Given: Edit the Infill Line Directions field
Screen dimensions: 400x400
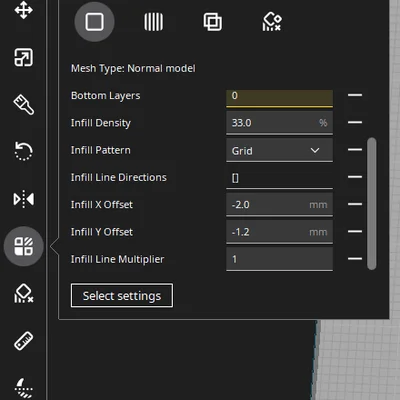Looking at the screenshot, I should click(279, 178).
